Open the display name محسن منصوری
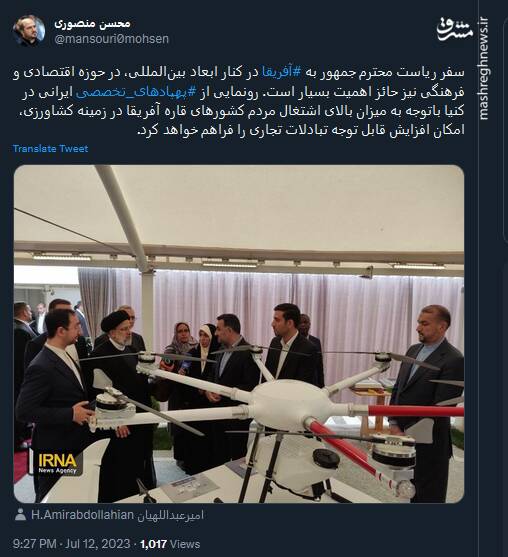The height and width of the screenshot is (557, 508). pyautogui.click(x=93, y=24)
